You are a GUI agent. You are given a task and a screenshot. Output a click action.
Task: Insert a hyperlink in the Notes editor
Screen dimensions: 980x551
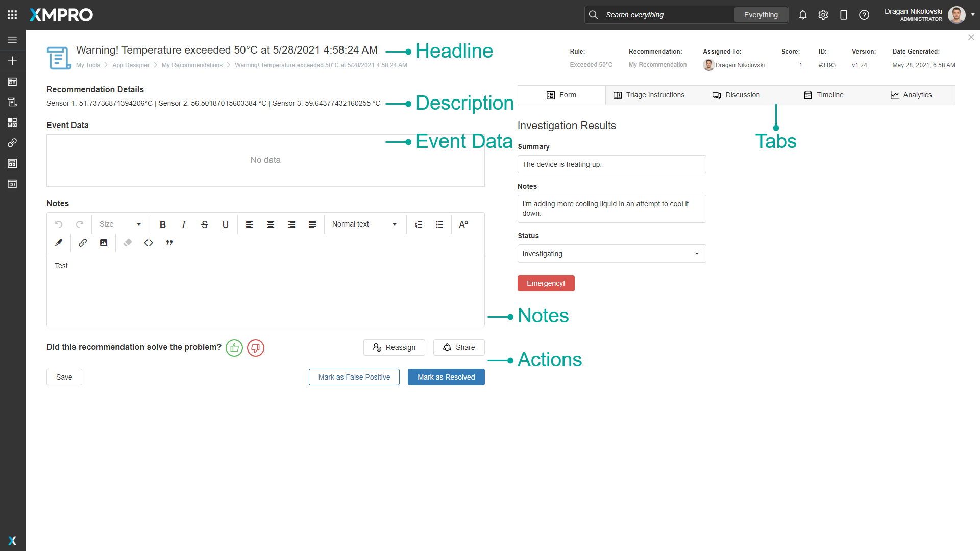click(82, 243)
